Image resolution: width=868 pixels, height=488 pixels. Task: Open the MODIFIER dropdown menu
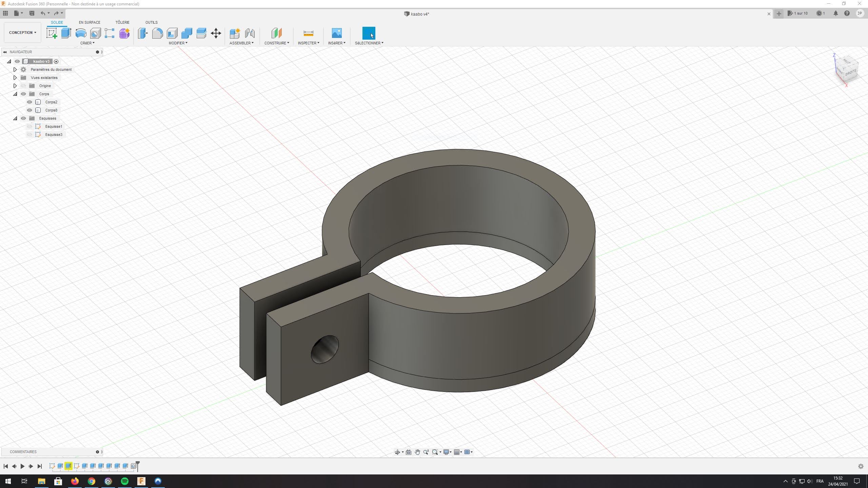tap(178, 43)
